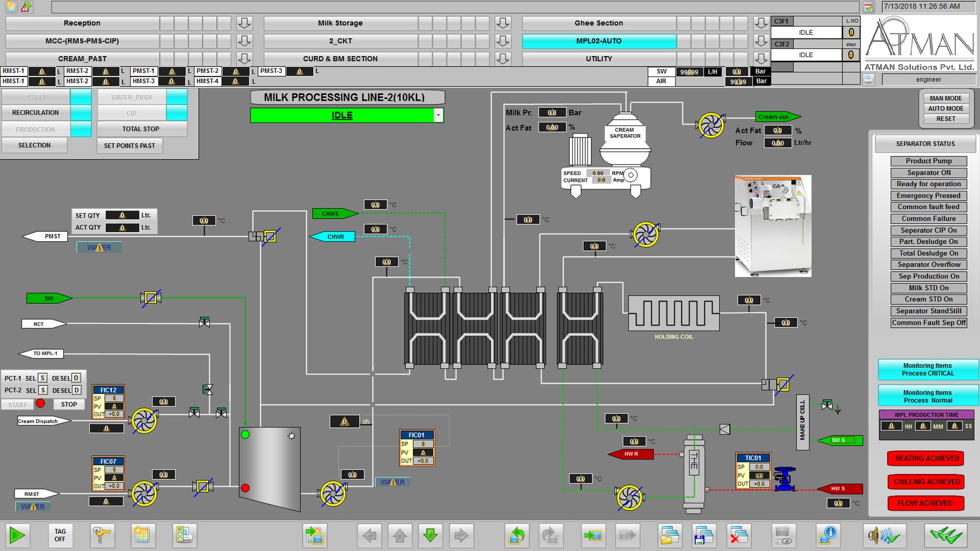Click the SW line control valve icon
Screen dimensions: 980x551
point(151,298)
